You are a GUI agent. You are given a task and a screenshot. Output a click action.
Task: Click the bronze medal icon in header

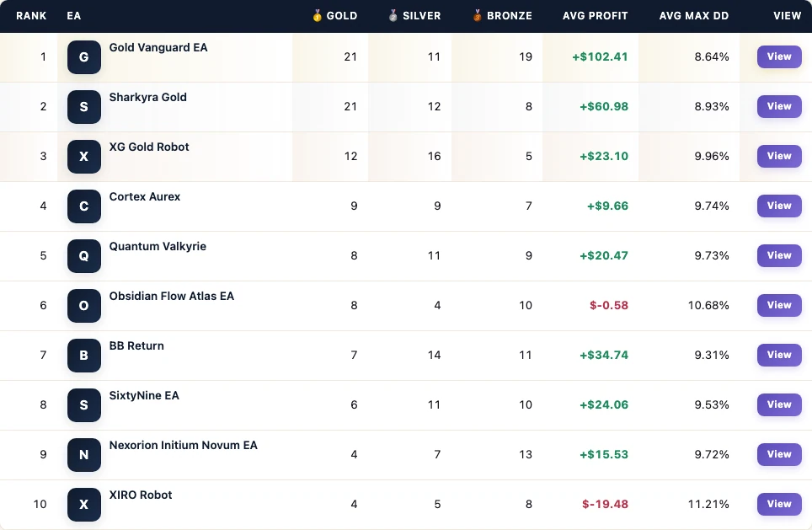(478, 15)
